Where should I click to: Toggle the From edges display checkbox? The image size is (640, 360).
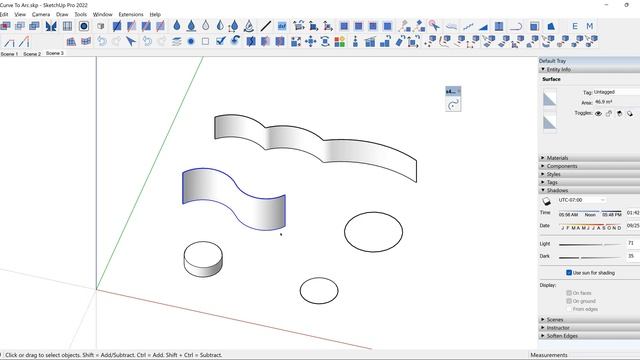(x=569, y=309)
